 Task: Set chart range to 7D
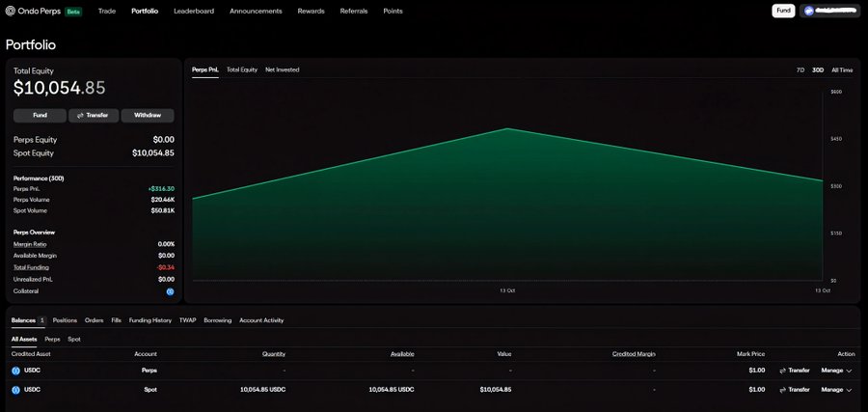[800, 70]
